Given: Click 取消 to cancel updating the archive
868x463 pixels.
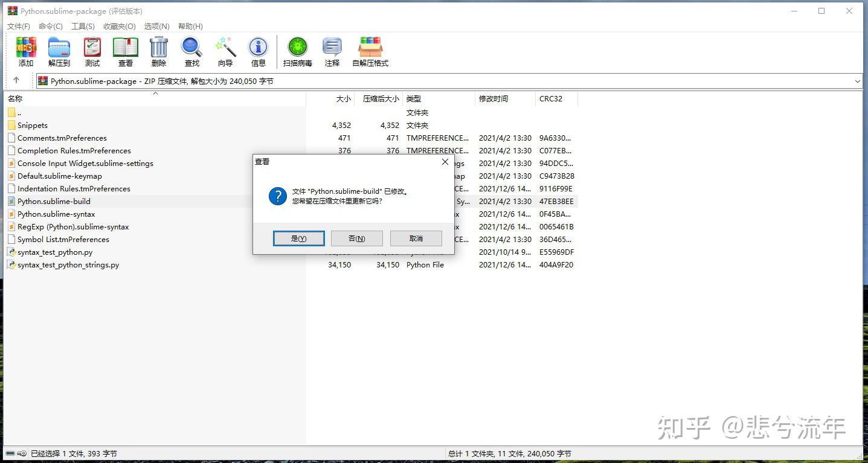Looking at the screenshot, I should (416, 238).
